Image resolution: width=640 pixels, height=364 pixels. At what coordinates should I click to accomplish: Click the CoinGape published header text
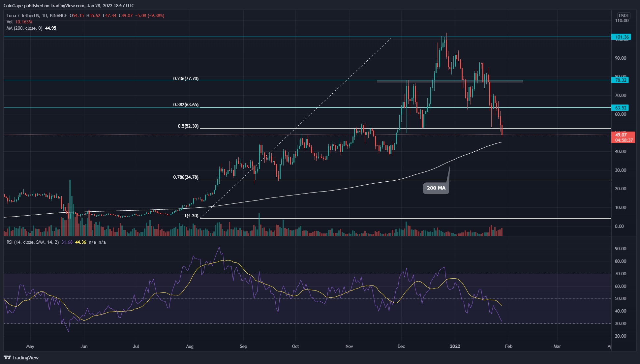point(69,6)
